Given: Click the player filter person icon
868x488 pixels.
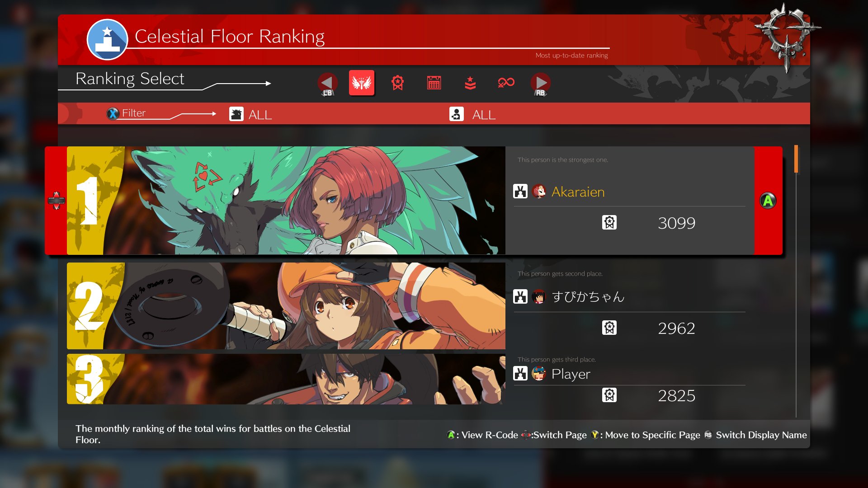Looking at the screenshot, I should tap(457, 114).
